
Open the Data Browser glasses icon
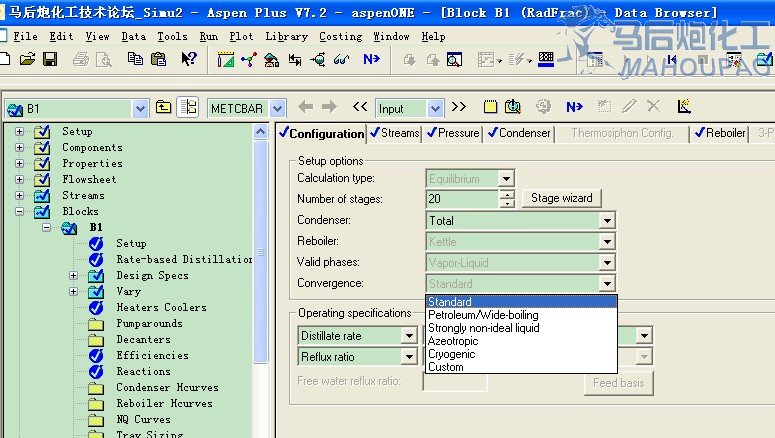(x=342, y=60)
